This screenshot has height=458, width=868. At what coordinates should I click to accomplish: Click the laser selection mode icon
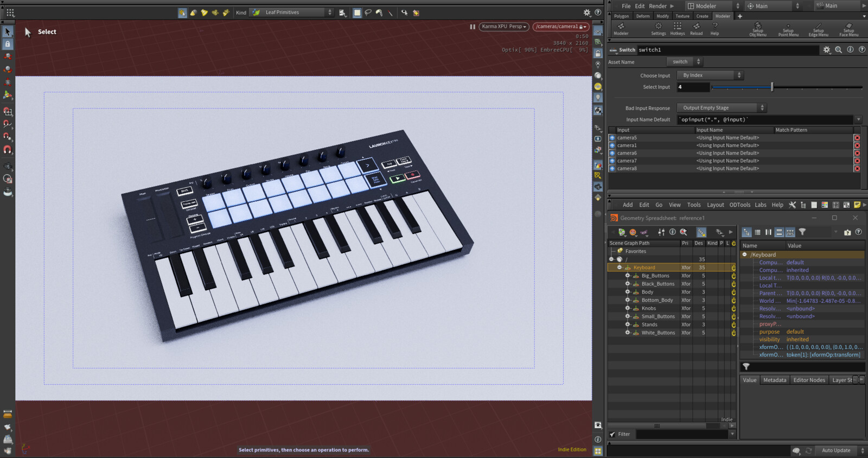coord(391,12)
